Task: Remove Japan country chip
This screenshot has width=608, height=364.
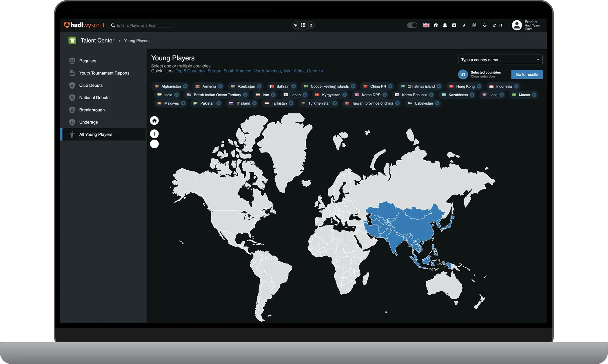Action: tap(305, 95)
